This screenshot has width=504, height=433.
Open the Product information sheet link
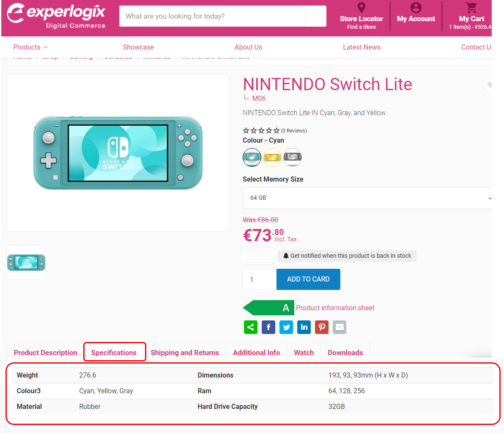pyautogui.click(x=335, y=308)
